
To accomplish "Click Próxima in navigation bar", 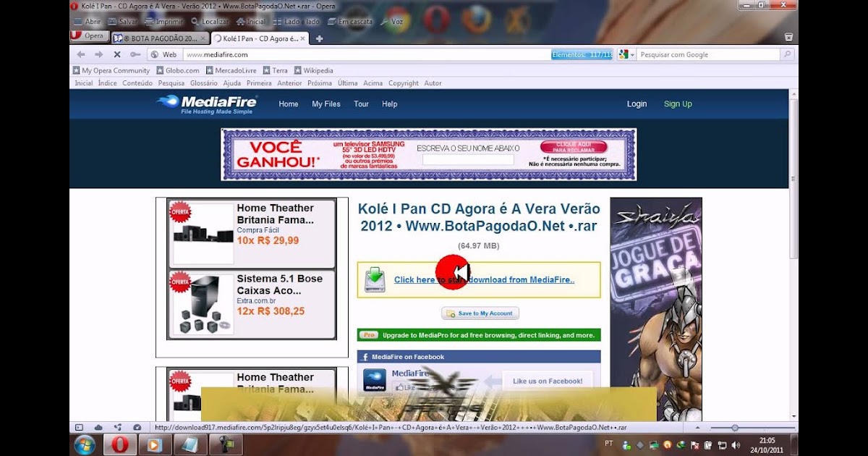I will tap(320, 83).
